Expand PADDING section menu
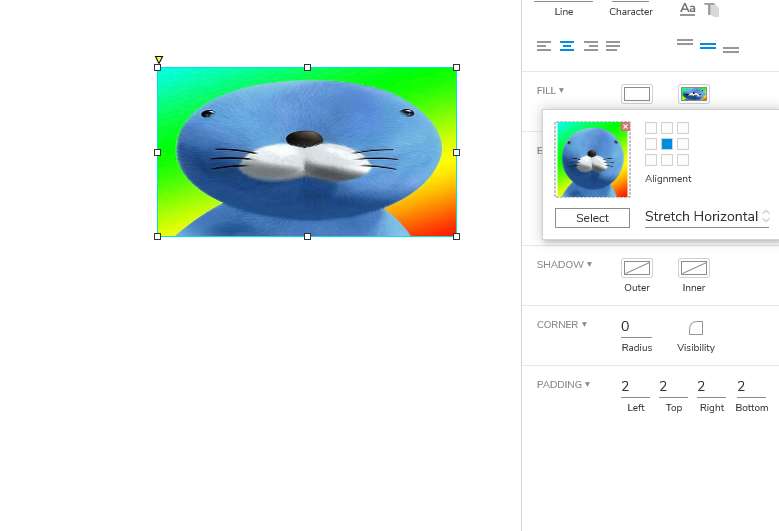This screenshot has height=531, width=779. pyautogui.click(x=563, y=384)
